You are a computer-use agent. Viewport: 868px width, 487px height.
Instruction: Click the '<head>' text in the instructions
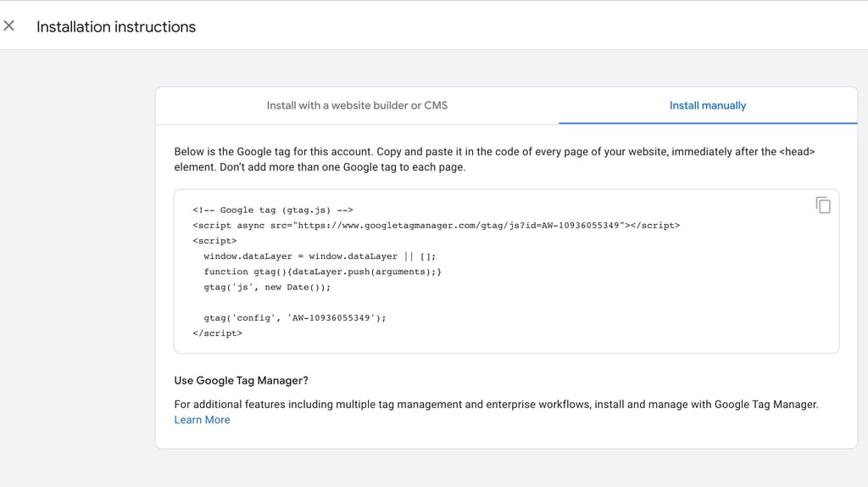tap(797, 152)
